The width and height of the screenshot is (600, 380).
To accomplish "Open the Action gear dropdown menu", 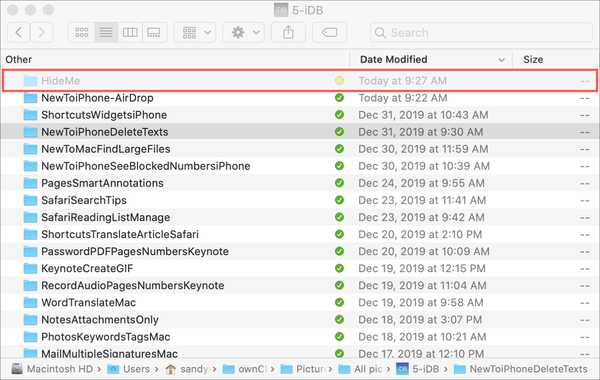I will (245, 33).
